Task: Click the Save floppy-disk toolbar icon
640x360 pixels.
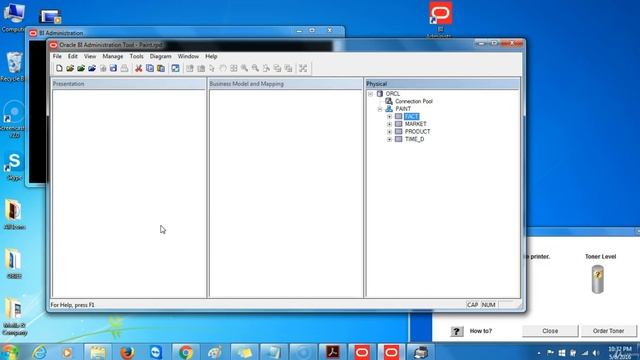Action: pos(113,68)
